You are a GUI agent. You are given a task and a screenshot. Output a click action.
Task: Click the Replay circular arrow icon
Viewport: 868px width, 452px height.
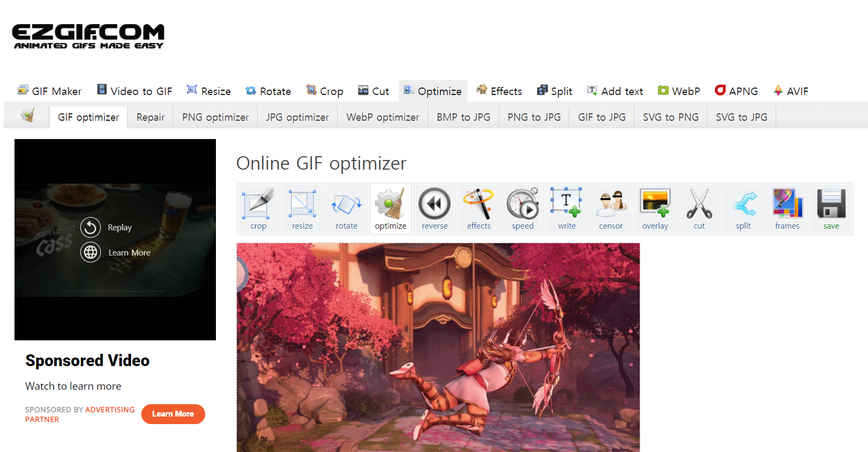coord(91,228)
